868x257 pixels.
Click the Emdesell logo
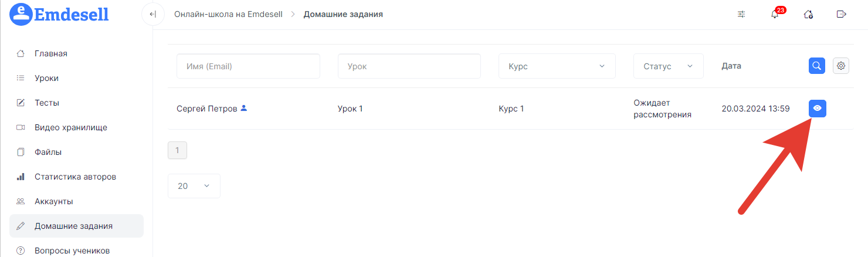pyautogui.click(x=59, y=14)
